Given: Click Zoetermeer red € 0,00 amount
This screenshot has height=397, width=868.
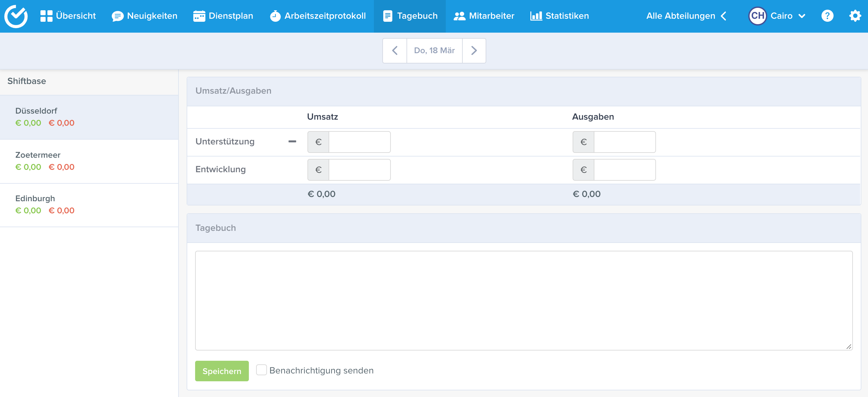Looking at the screenshot, I should point(62,167).
